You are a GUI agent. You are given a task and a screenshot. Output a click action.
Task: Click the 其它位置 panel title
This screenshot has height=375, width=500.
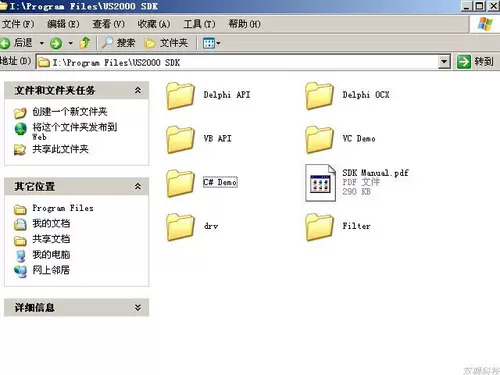(x=35, y=186)
